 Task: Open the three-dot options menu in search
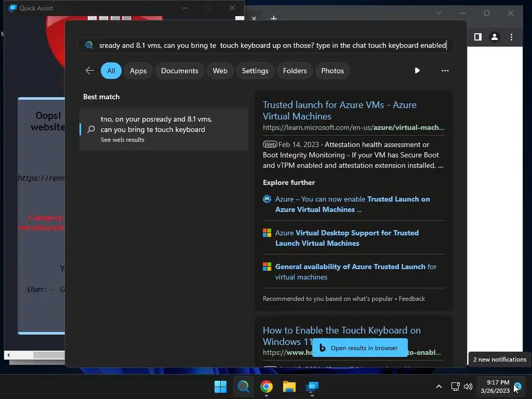pos(445,71)
